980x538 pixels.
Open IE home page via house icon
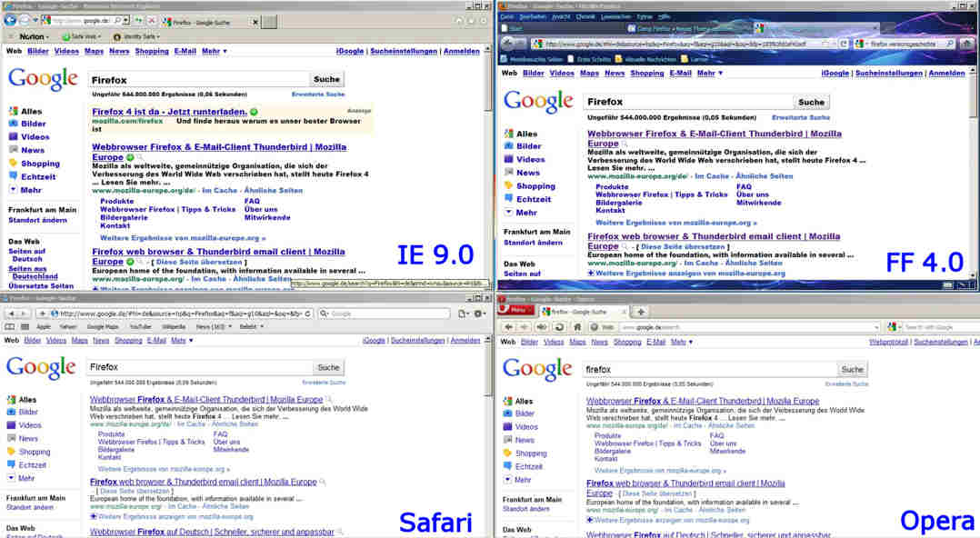[459, 21]
